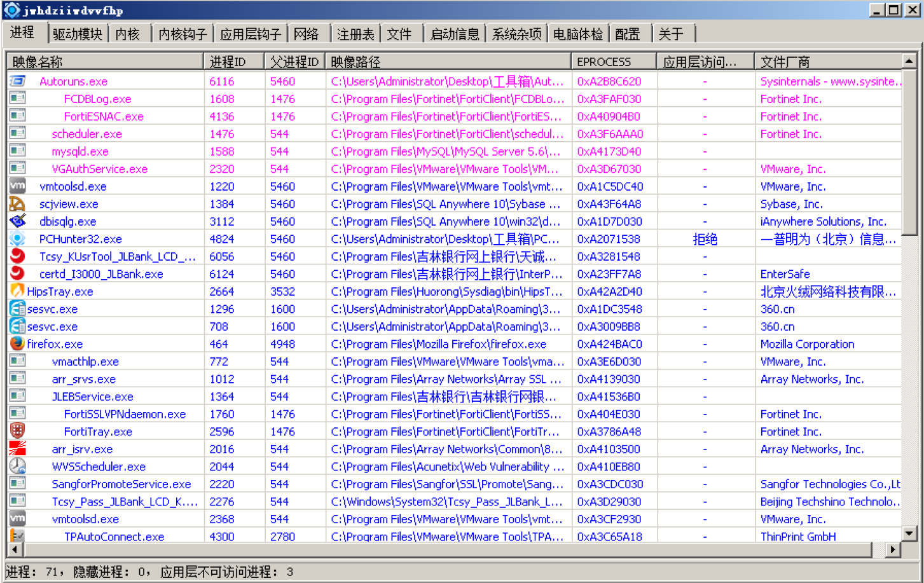Image resolution: width=924 pixels, height=583 pixels.
Task: Click the FortiTray.exe shield icon
Action: [18, 431]
